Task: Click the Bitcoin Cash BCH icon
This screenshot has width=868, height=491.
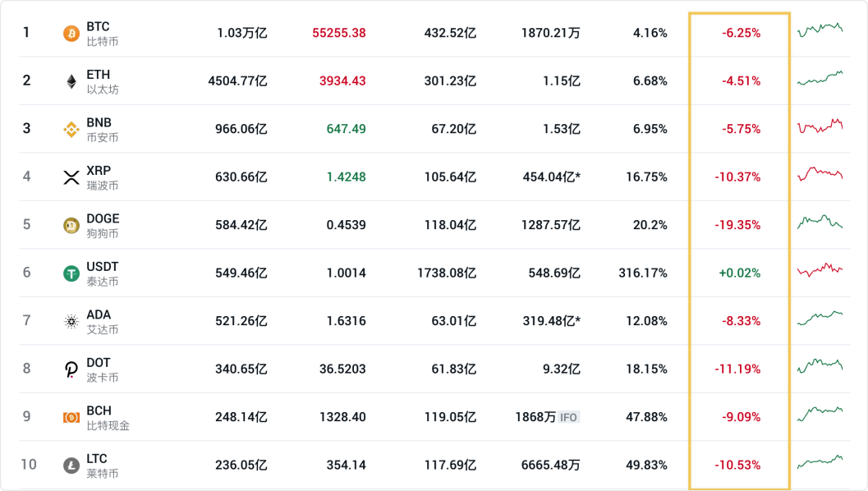Action: tap(71, 417)
